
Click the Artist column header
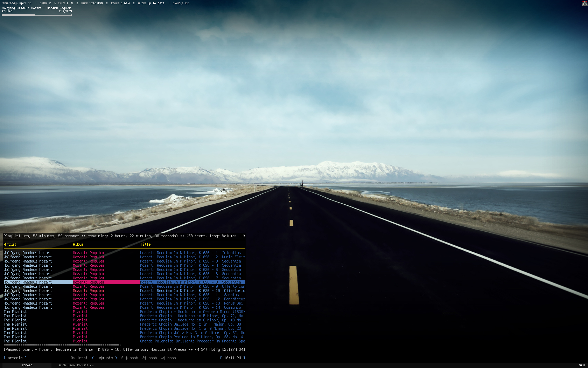[10, 244]
